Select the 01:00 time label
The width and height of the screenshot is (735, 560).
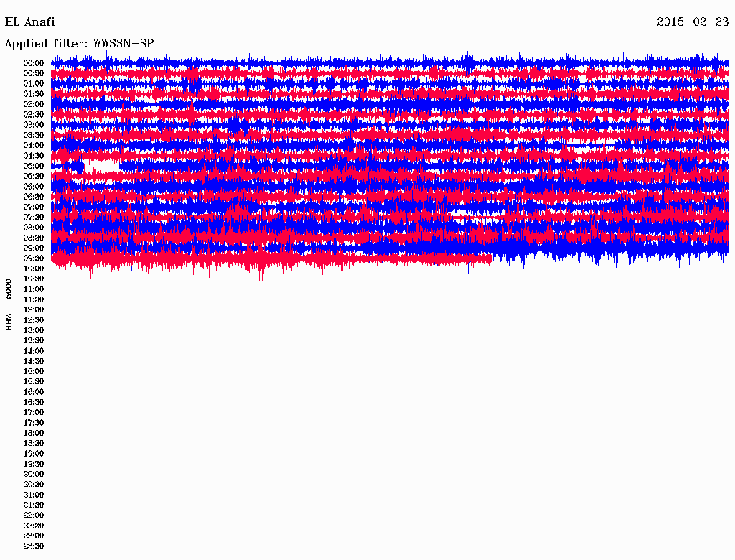pyautogui.click(x=34, y=84)
